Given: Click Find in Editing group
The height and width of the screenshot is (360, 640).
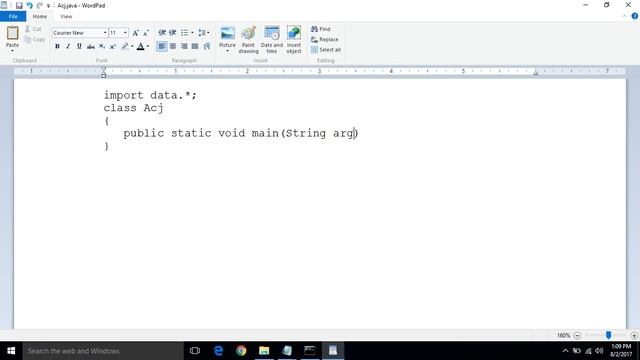Looking at the screenshot, I should click(x=321, y=29).
